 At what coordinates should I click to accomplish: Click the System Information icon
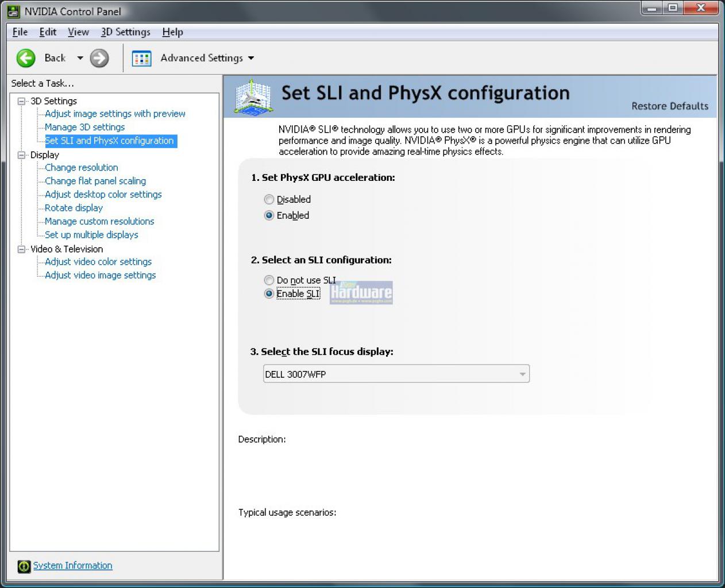[x=24, y=566]
